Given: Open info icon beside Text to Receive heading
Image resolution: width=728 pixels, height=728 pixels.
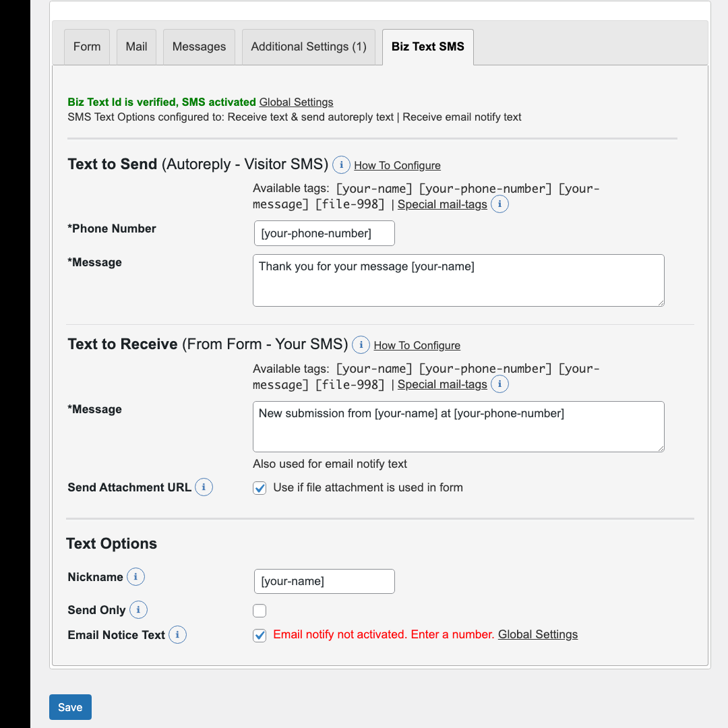Looking at the screenshot, I should coord(361,344).
